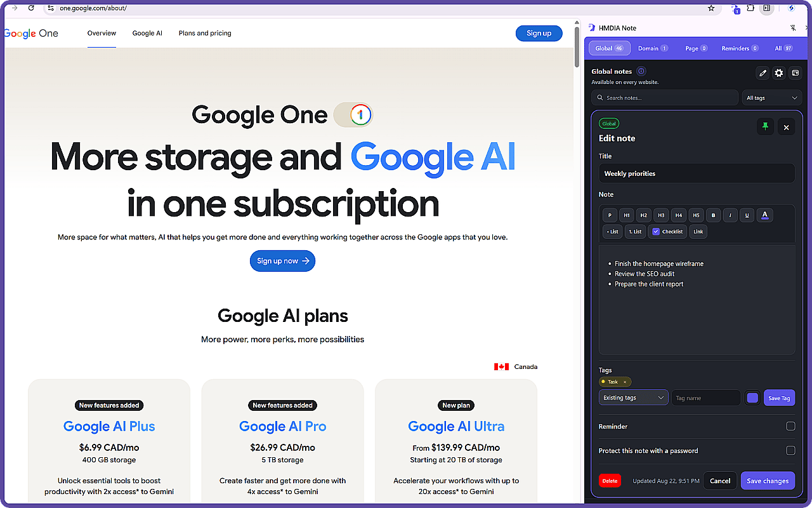Toggle the green pin on the note
The height and width of the screenshot is (508, 812).
[765, 127]
